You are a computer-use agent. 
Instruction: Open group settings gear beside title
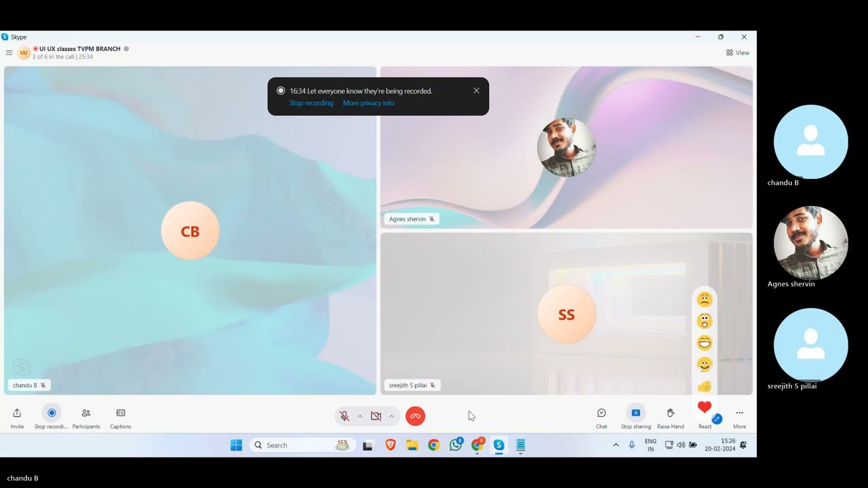[126, 49]
